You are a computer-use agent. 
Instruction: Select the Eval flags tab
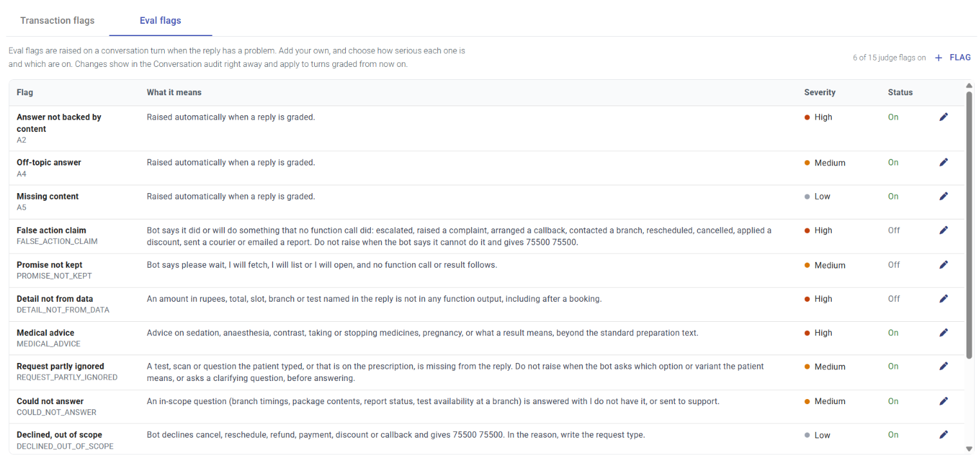pyautogui.click(x=160, y=21)
